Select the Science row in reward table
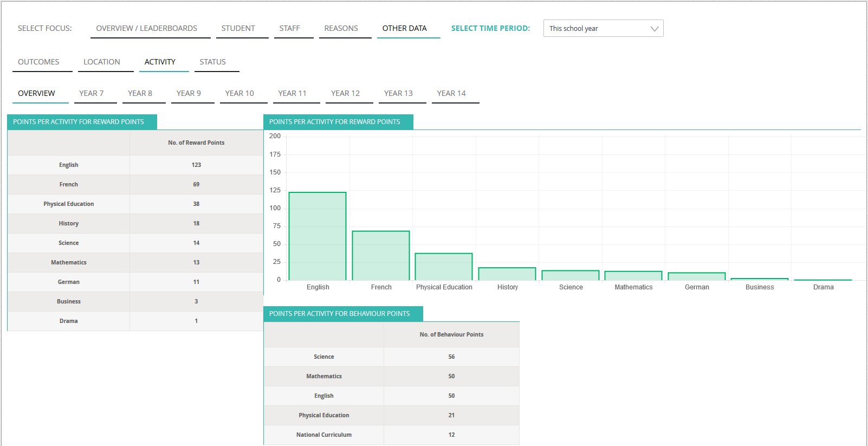This screenshot has width=868, height=446. (135, 243)
